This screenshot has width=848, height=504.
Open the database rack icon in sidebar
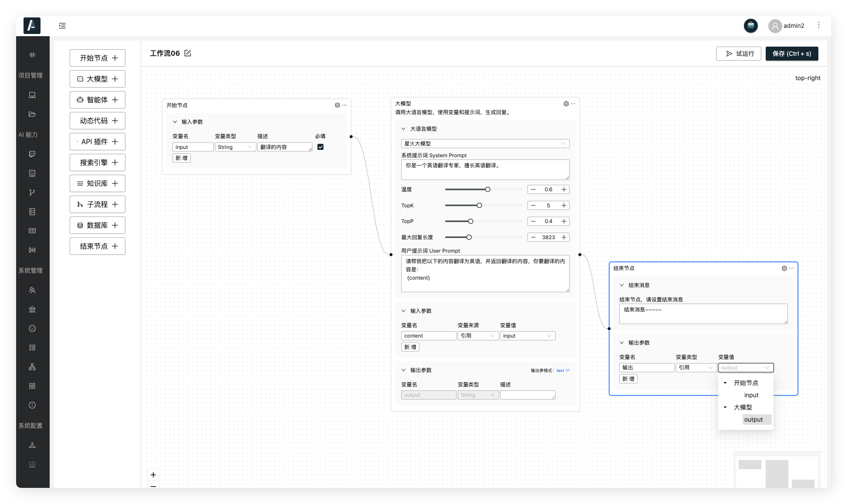(x=32, y=212)
